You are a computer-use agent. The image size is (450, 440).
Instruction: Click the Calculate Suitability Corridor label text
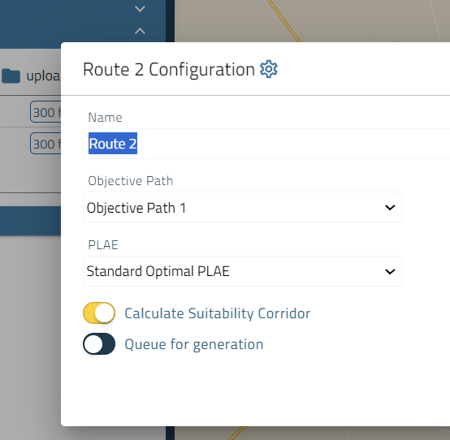point(217,313)
